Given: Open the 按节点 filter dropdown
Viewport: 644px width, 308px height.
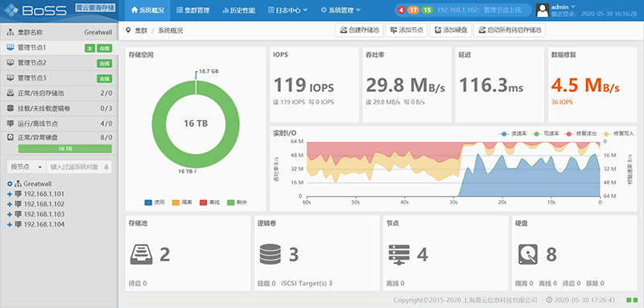Looking at the screenshot, I should (27, 167).
